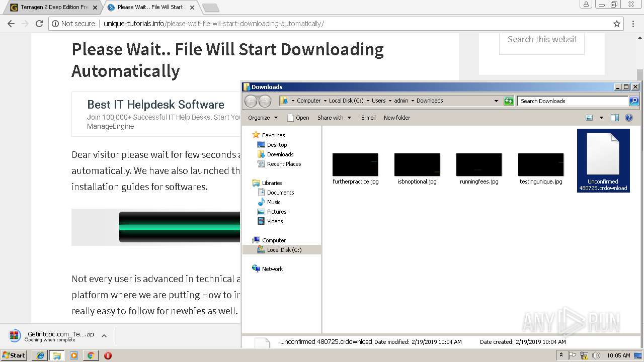Open the Share with dropdown
Viewport: 644px width, 362px height.
334,118
